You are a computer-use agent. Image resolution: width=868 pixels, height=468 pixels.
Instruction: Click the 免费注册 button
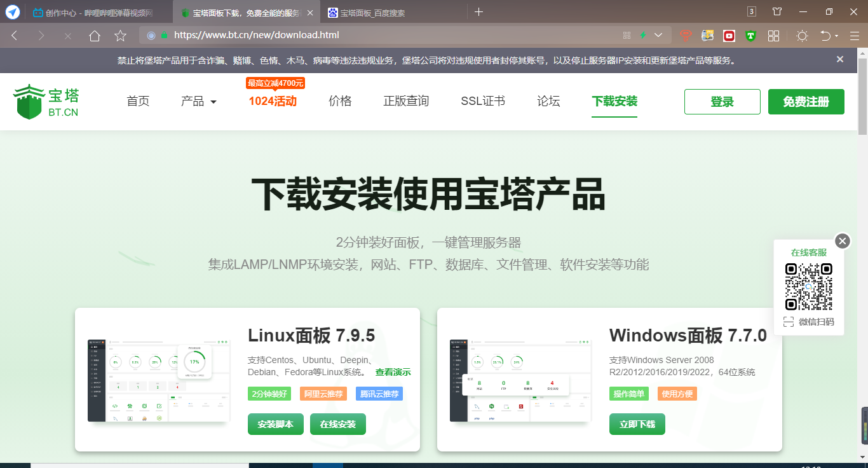pyautogui.click(x=806, y=102)
